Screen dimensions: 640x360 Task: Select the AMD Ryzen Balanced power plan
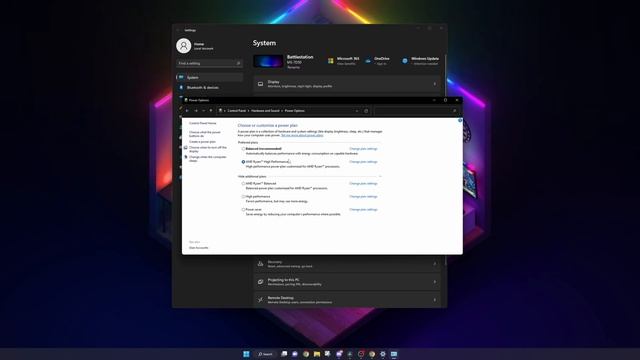click(x=243, y=184)
